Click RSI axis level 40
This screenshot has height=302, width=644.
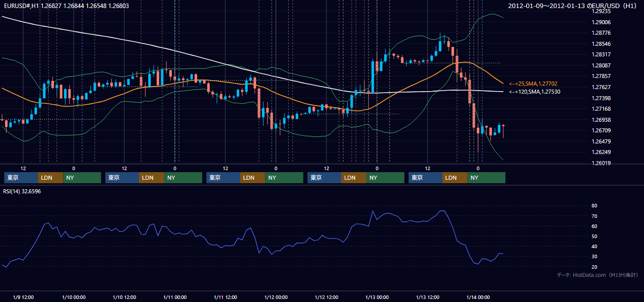(x=595, y=246)
